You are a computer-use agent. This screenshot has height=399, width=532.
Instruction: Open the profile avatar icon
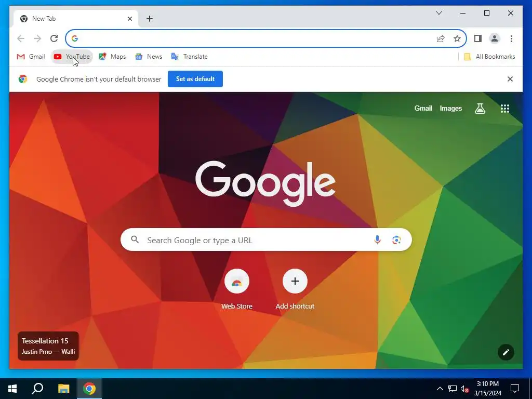point(495,38)
